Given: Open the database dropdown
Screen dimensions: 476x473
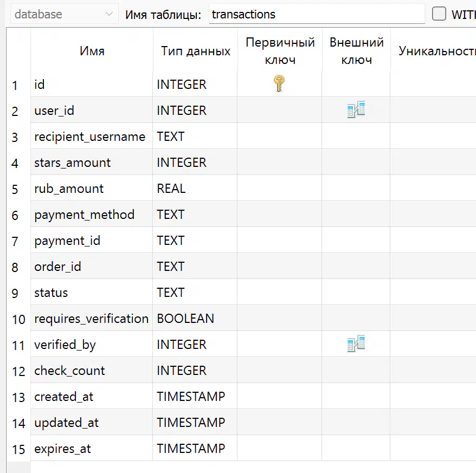Looking at the screenshot, I should [x=64, y=14].
